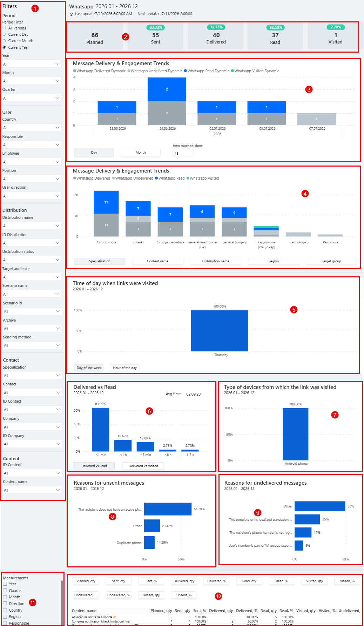364x626 pixels.
Task: Expand the Archive filter dropdown
Action: (x=32, y=329)
